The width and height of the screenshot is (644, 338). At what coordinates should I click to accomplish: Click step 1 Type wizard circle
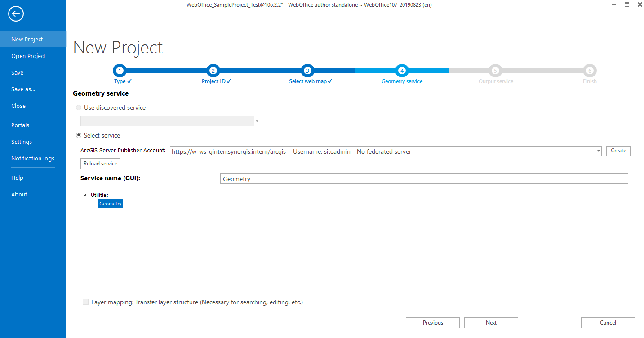[x=120, y=71]
